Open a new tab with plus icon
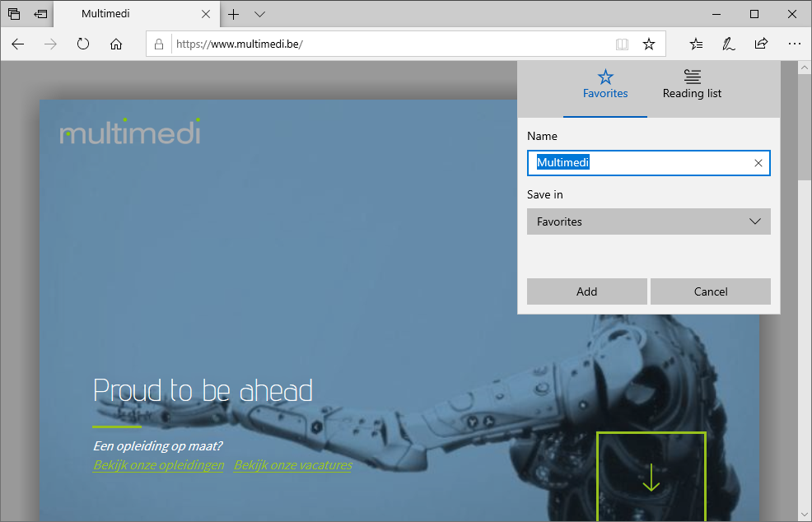 click(x=234, y=14)
